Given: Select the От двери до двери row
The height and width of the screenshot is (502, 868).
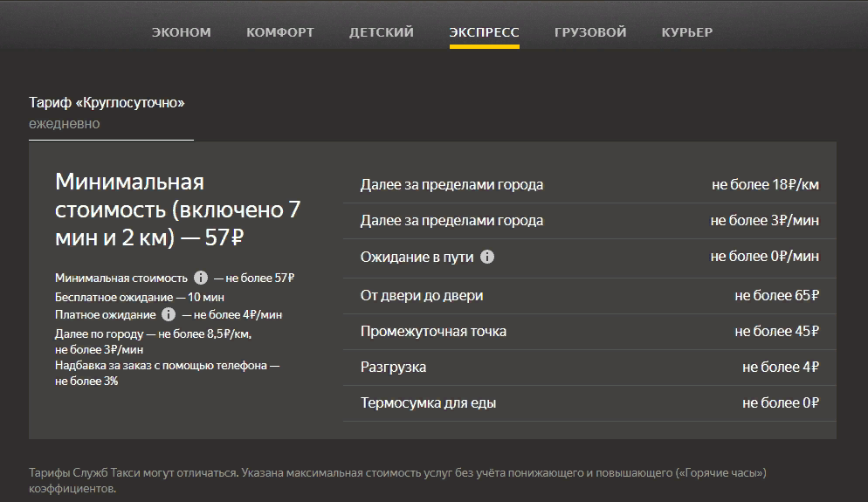Looking at the screenshot, I should pos(589,296).
